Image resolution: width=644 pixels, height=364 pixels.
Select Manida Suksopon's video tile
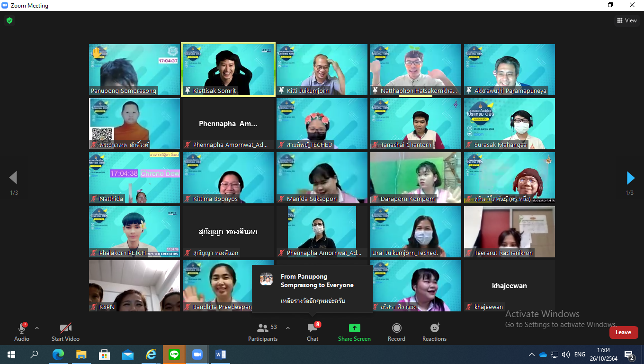point(322,178)
